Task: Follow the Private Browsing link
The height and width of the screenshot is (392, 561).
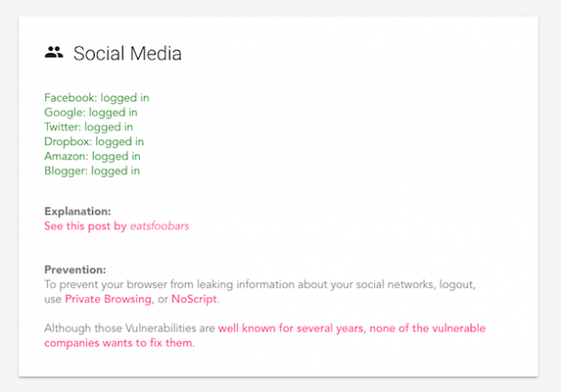Action: click(x=108, y=299)
